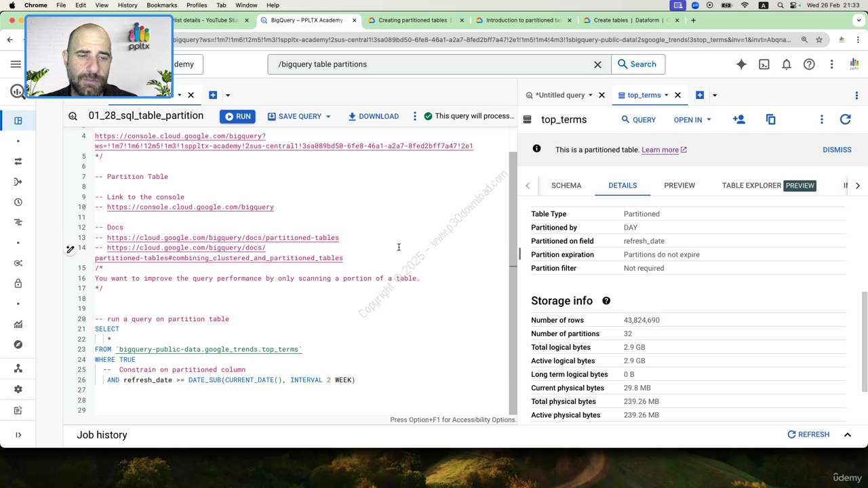868x488 pixels.
Task: Open the lock icon in sidebar
Action: point(18,283)
